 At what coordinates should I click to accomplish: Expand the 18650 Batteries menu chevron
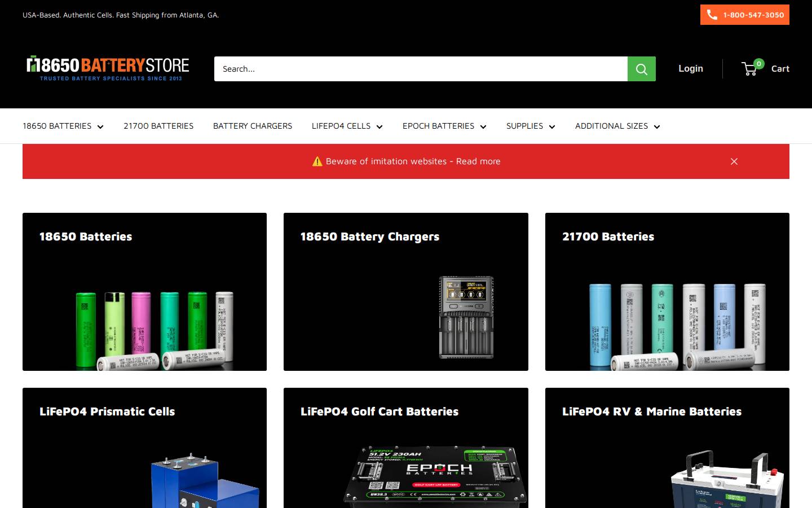click(x=100, y=126)
